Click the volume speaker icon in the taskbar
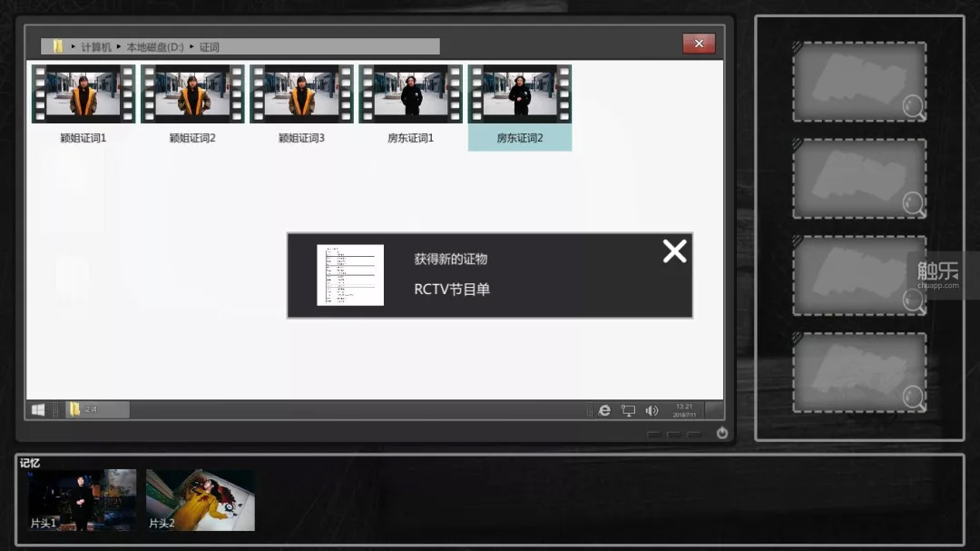The height and width of the screenshot is (551, 980). (x=652, y=410)
